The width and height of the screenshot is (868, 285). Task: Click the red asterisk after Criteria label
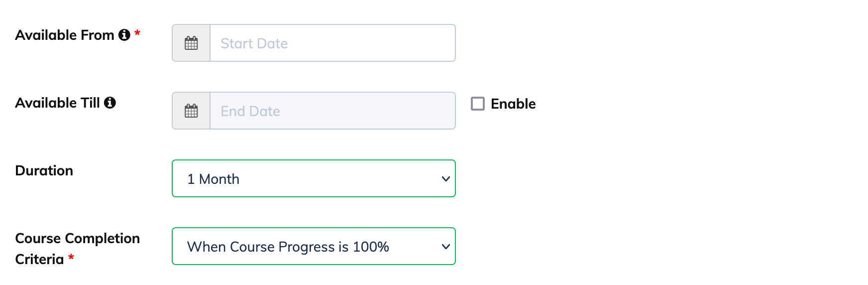(71, 257)
